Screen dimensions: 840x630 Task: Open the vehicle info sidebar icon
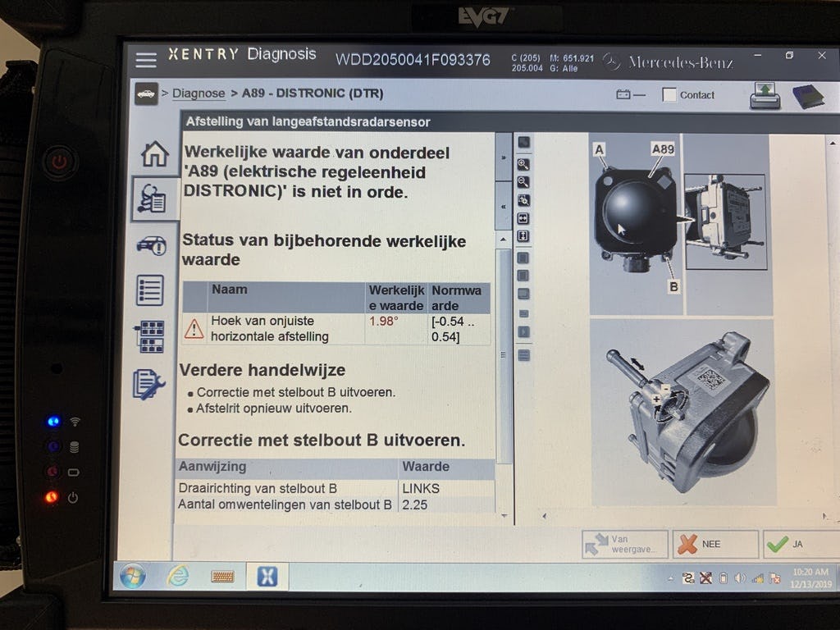coord(152,244)
